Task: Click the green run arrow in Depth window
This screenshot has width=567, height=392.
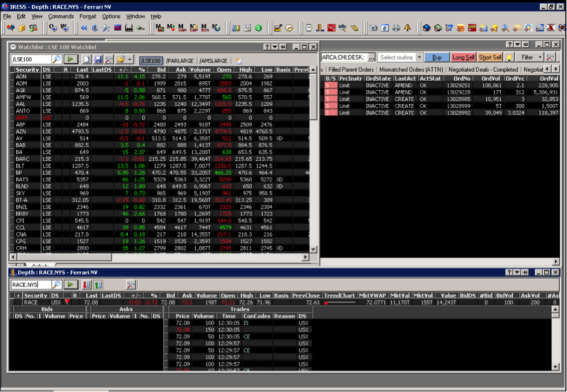Action: [70, 285]
